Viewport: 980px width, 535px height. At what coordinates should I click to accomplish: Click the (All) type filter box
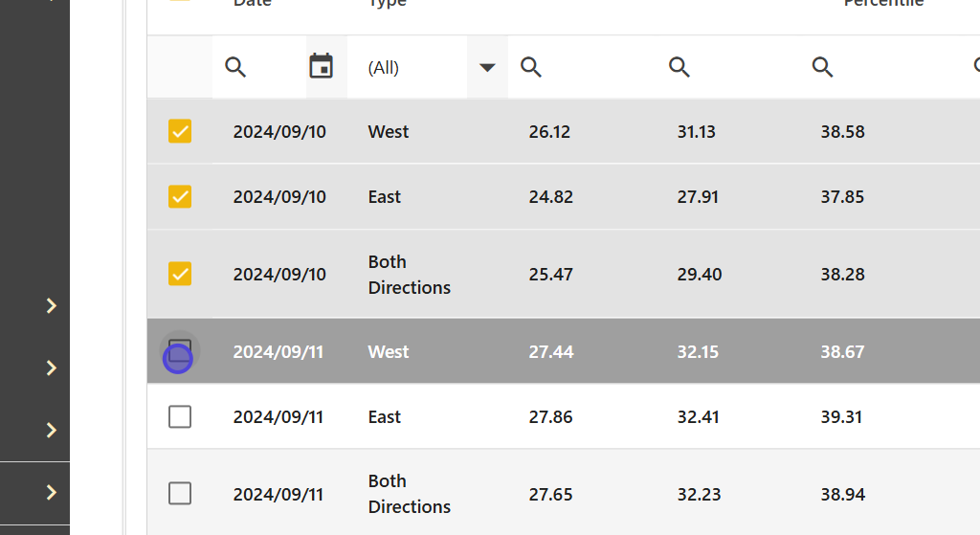click(x=407, y=68)
